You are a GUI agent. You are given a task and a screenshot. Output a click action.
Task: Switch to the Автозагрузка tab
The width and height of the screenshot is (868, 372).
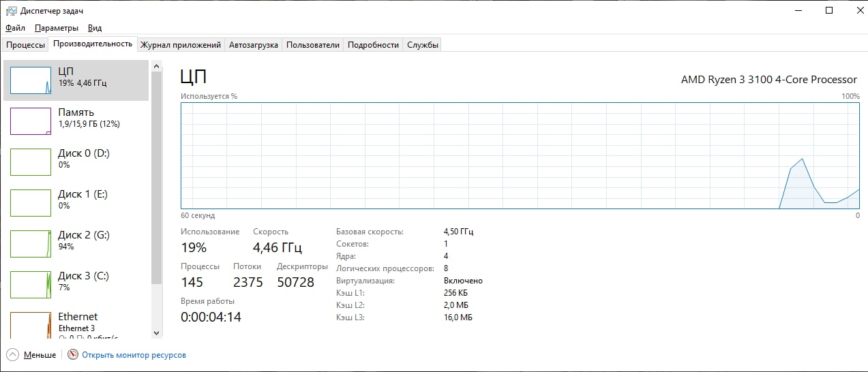254,45
